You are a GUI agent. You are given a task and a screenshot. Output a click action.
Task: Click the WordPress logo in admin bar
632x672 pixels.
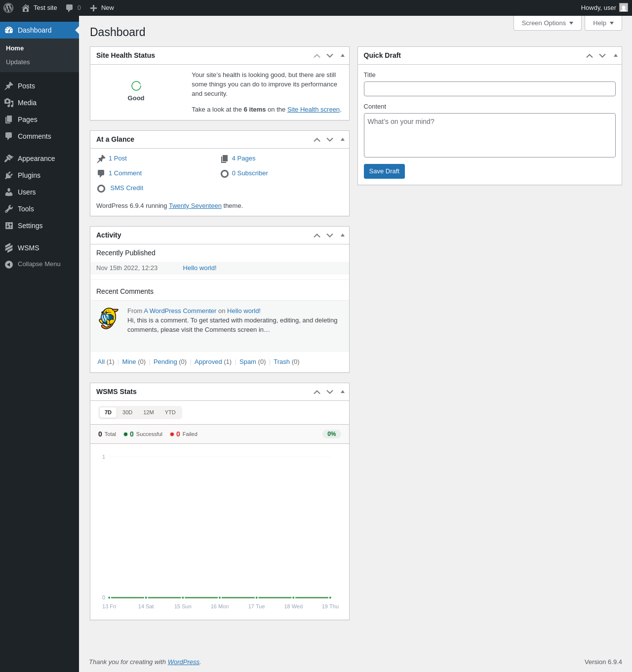point(8,8)
